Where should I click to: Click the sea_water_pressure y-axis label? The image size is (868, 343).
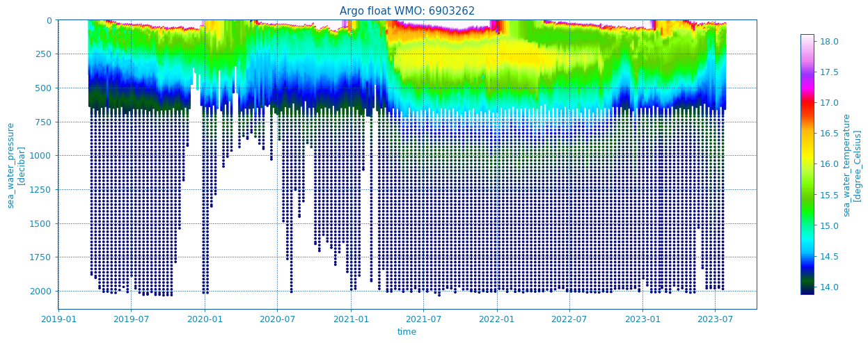(15, 165)
